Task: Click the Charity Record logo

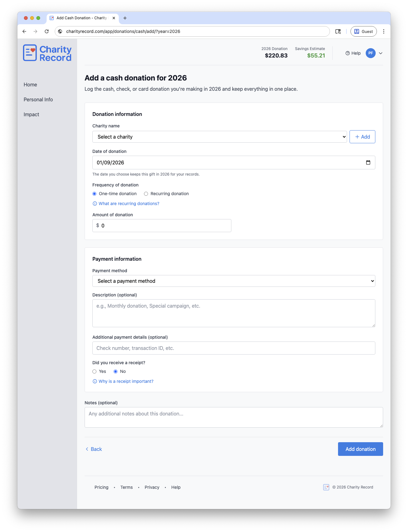Action: [47, 53]
